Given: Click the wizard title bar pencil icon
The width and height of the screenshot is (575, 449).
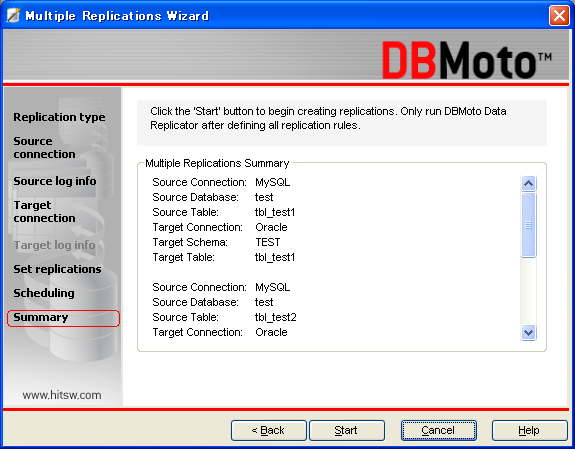Looking at the screenshot, I should coord(13,16).
